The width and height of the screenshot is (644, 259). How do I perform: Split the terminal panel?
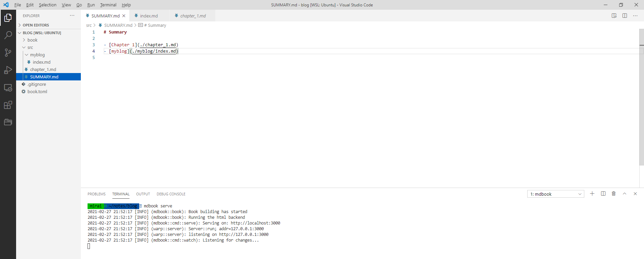(x=603, y=194)
